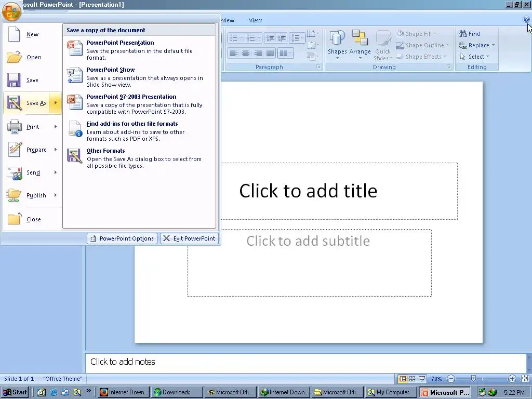Expand the Save As submenu arrow

click(x=55, y=103)
